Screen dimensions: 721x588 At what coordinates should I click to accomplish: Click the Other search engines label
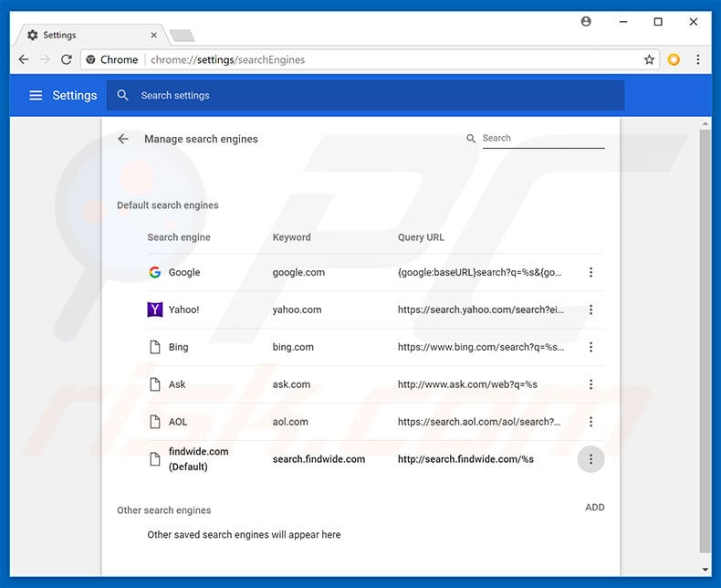(163, 510)
